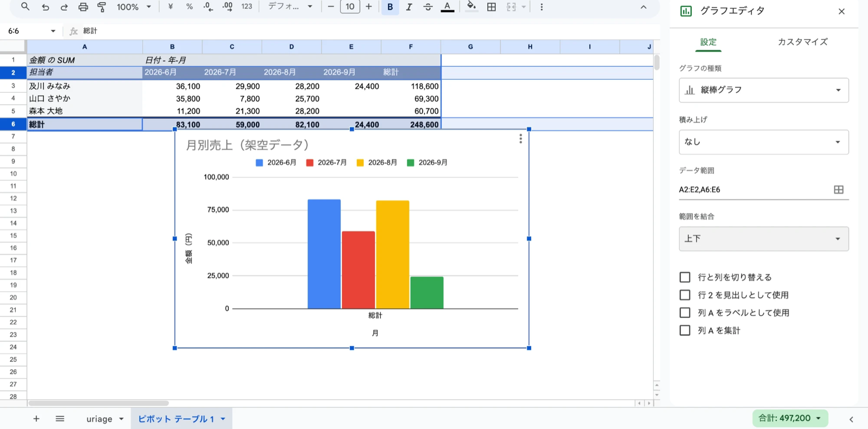Viewport: 868px width, 429px height.
Task: Open the fill color paint bucket
Action: tap(471, 7)
